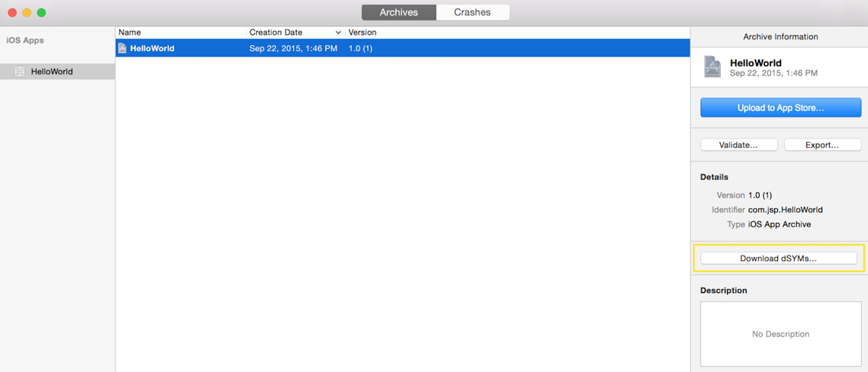868x372 pixels.
Task: Click the Details version value 1.0 (1)
Action: point(760,195)
